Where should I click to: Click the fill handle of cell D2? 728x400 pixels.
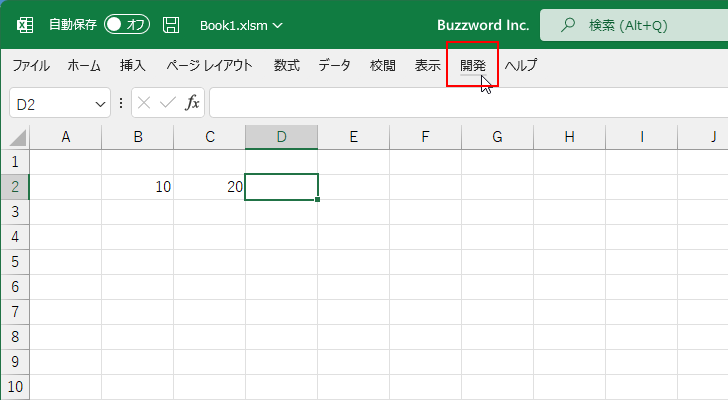point(318,200)
